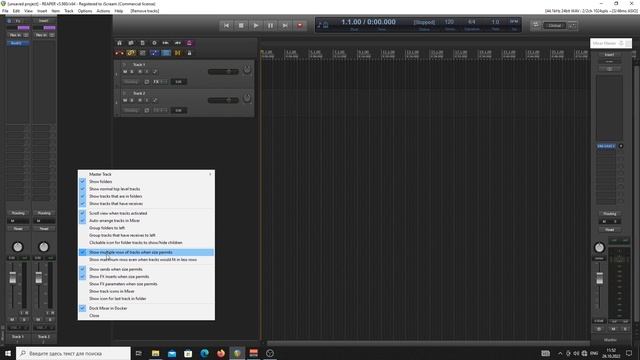The height and width of the screenshot is (360, 640).
Task: Open the File menu
Action: point(5,11)
